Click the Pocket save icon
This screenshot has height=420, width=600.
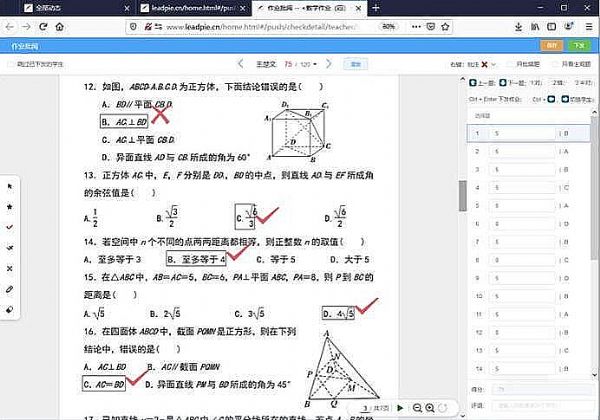430,27
